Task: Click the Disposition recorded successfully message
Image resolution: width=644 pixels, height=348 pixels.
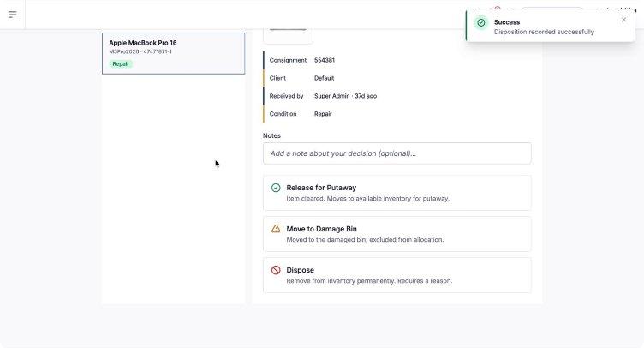Action: (544, 32)
